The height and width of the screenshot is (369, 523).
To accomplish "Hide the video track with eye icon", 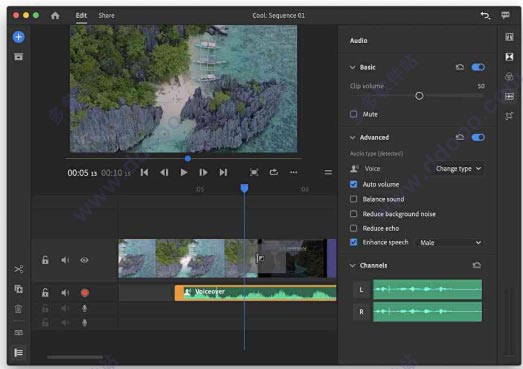I will pos(84,260).
